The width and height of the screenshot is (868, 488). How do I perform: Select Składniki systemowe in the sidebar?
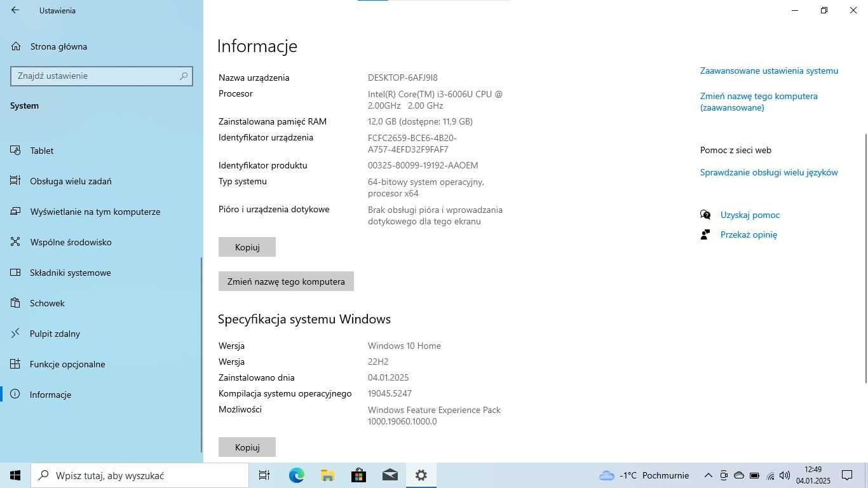tap(102, 273)
